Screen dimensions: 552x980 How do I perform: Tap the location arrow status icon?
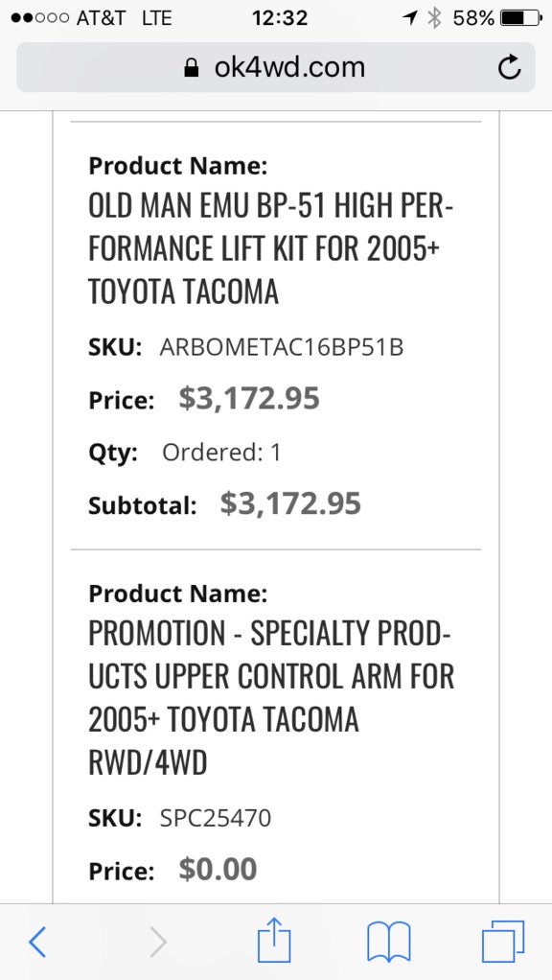[x=409, y=18]
